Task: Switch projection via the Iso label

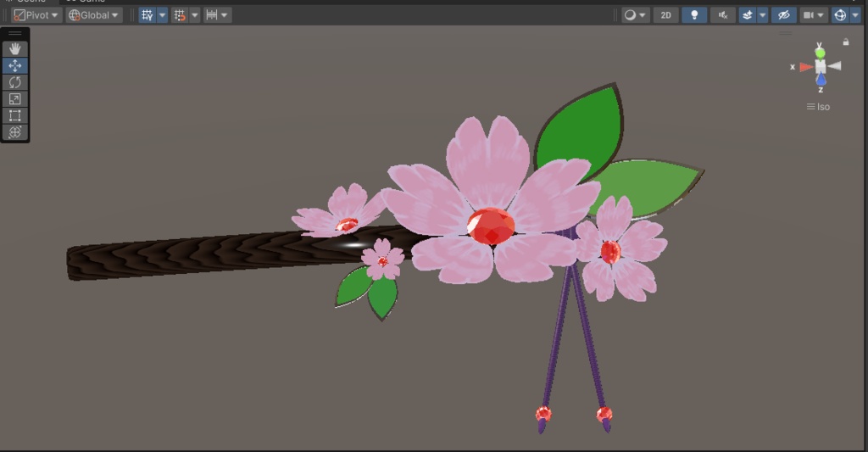Action: (x=818, y=107)
